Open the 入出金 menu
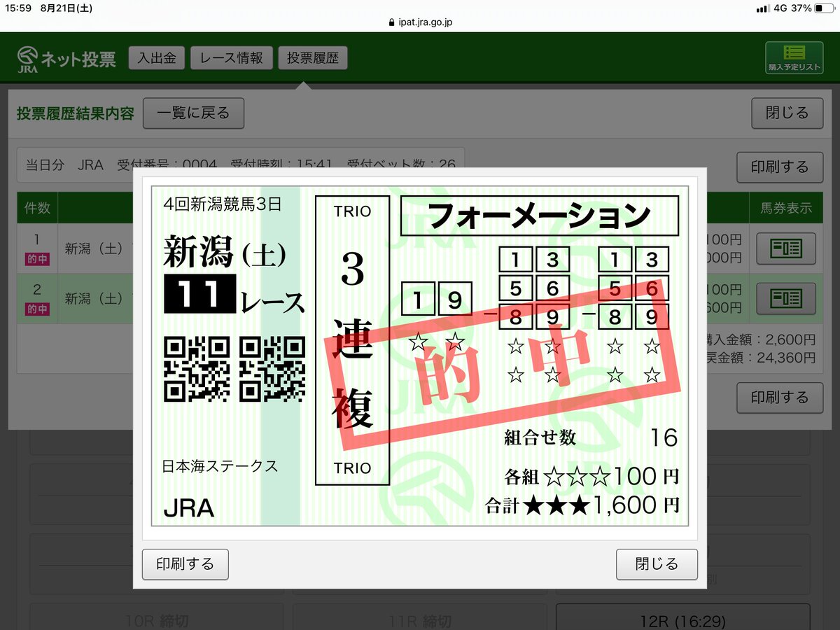The width and height of the screenshot is (840, 630). click(157, 58)
